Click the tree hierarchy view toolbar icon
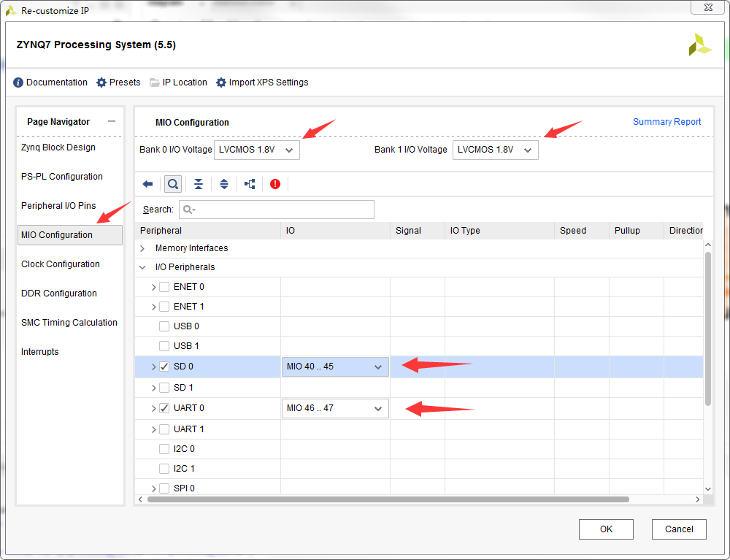This screenshot has width=730, height=560. pyautogui.click(x=250, y=184)
